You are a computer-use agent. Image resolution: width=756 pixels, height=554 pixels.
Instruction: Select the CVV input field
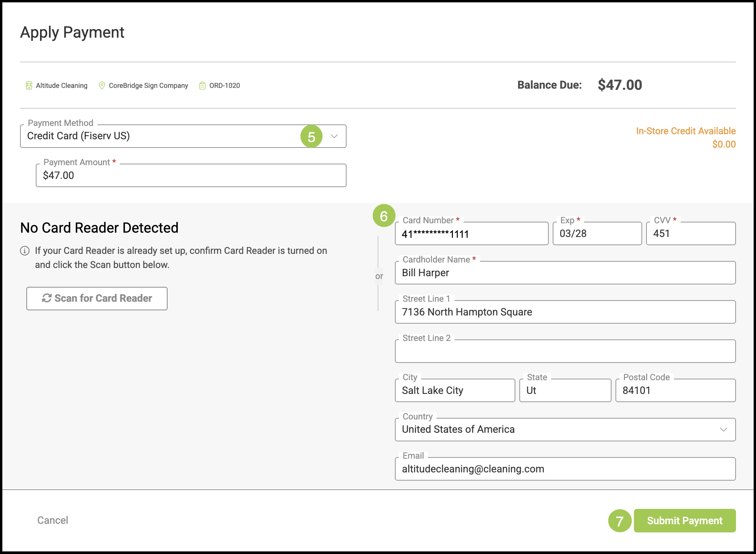click(690, 234)
